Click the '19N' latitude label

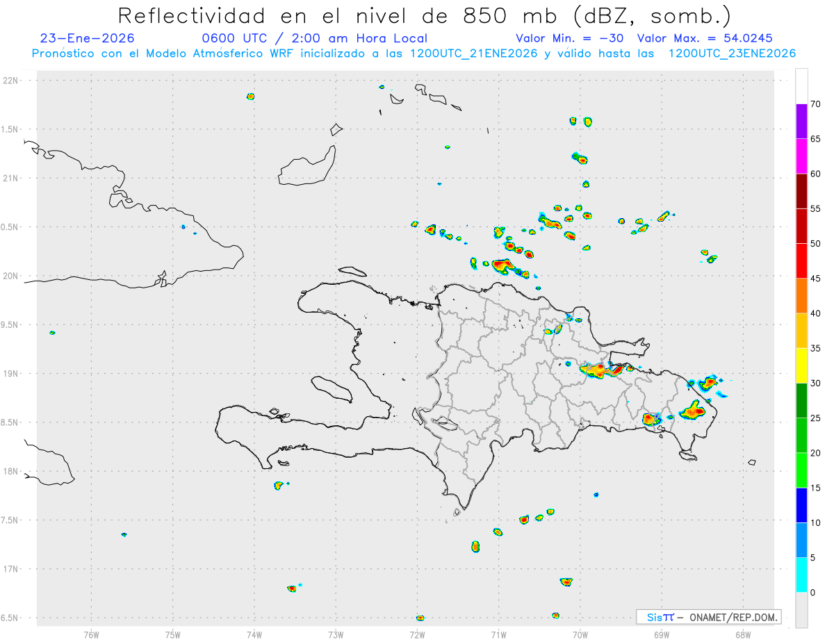11,374
